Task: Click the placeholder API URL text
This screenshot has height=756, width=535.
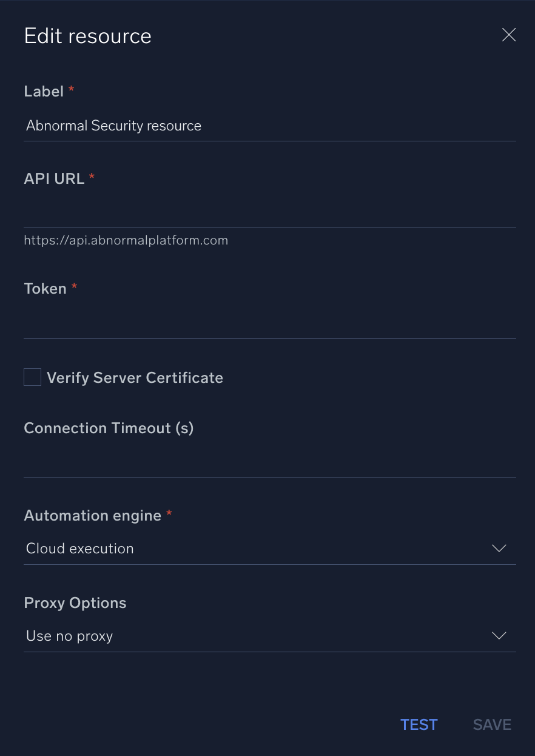Action: click(126, 240)
